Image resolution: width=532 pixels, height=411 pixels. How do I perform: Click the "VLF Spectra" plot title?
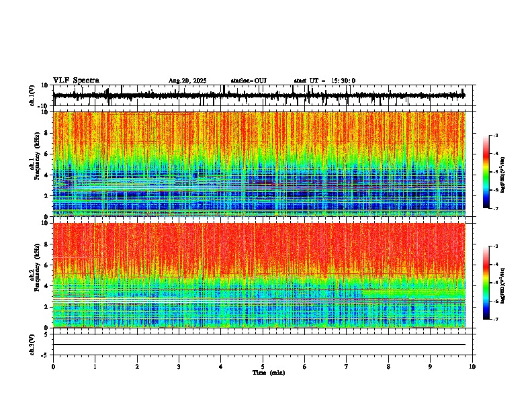point(76,81)
